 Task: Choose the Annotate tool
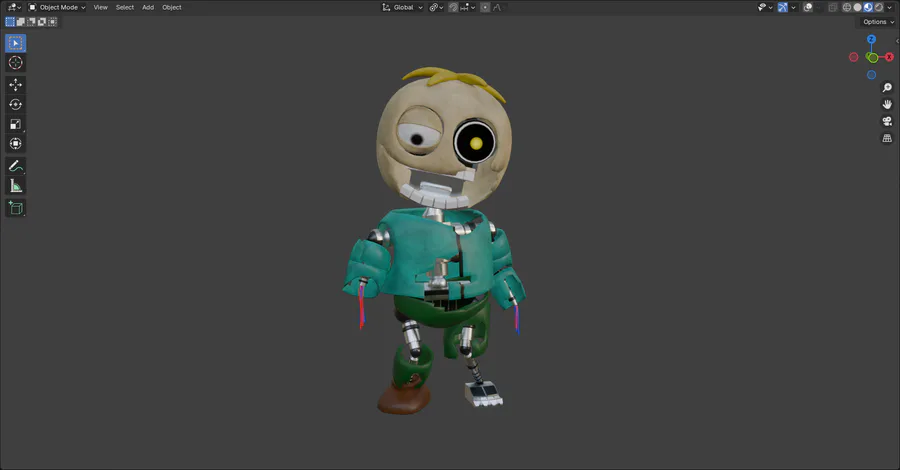(x=15, y=166)
